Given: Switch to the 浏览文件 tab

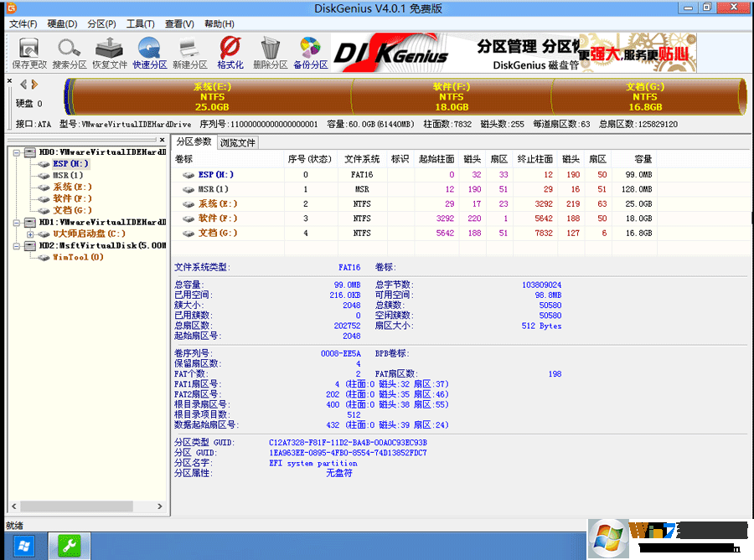Looking at the screenshot, I should tap(239, 142).
